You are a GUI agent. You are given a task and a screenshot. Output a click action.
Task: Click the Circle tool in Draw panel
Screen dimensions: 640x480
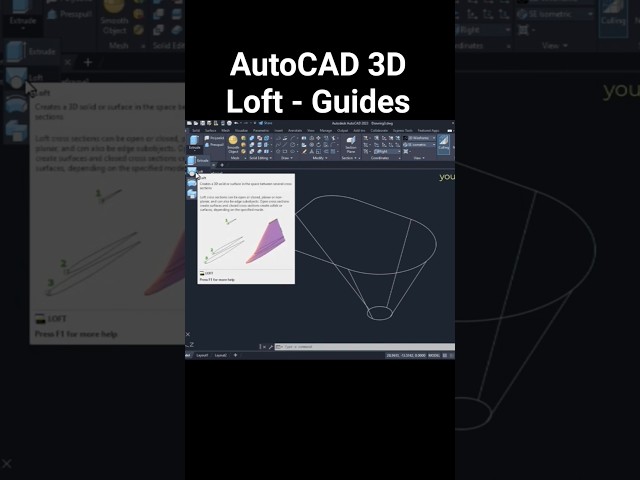pos(292,144)
